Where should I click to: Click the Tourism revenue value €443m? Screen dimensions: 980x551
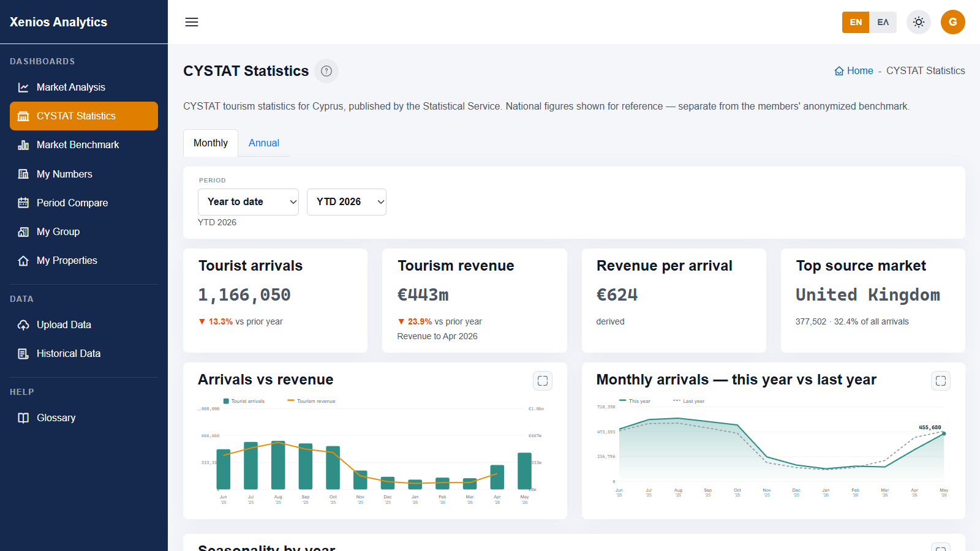(x=423, y=295)
